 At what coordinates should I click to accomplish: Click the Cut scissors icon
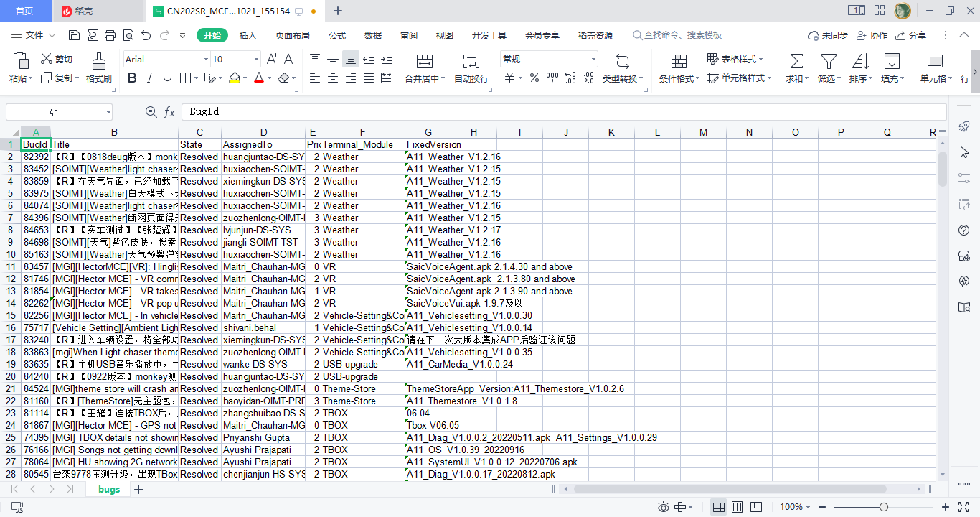click(47, 59)
